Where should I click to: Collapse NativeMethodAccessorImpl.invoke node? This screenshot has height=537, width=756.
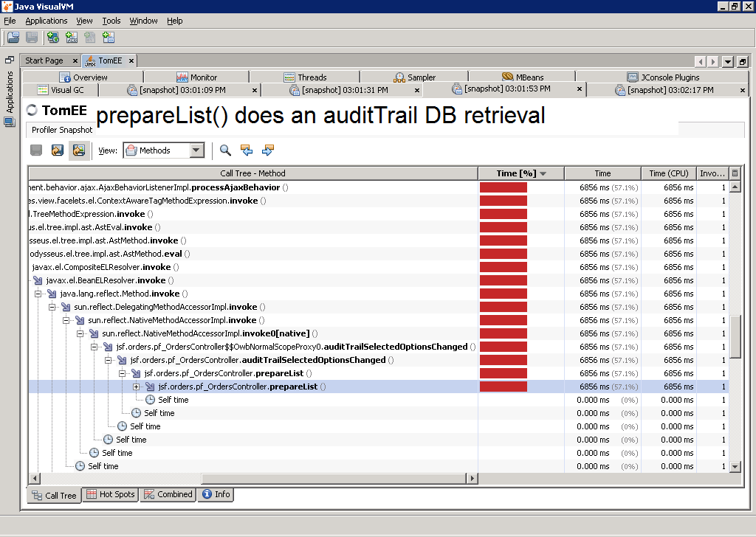(x=66, y=320)
